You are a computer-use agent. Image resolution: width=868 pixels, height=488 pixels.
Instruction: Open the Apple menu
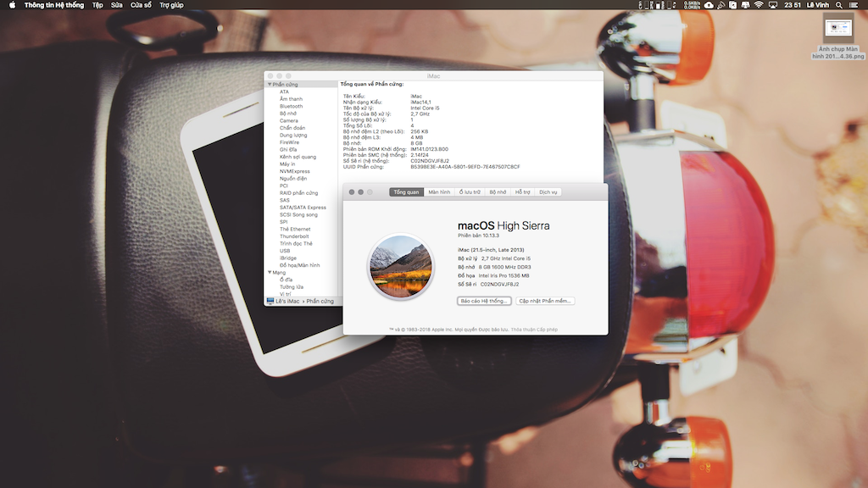[12, 5]
